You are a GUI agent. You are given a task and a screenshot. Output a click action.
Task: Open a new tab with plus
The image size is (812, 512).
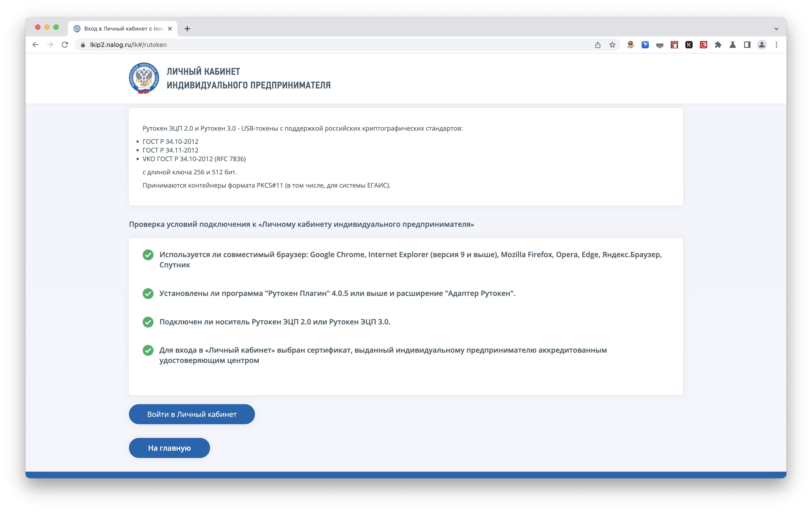click(x=187, y=29)
